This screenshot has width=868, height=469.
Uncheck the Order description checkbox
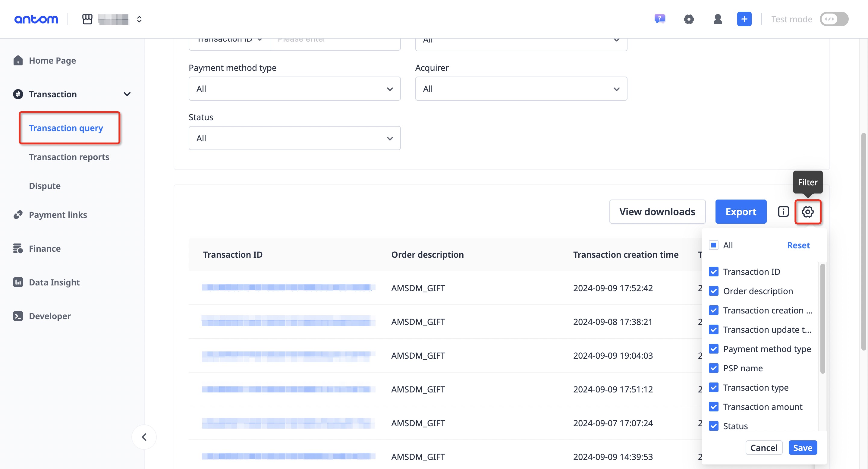pos(713,291)
